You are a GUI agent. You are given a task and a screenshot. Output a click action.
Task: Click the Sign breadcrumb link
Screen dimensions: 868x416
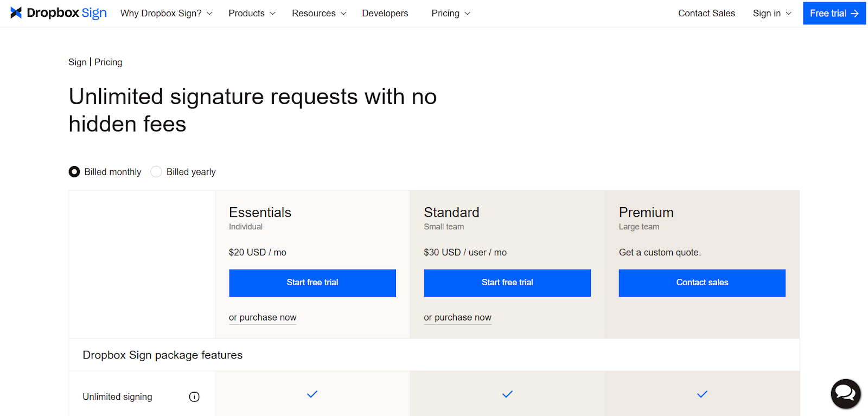click(78, 62)
